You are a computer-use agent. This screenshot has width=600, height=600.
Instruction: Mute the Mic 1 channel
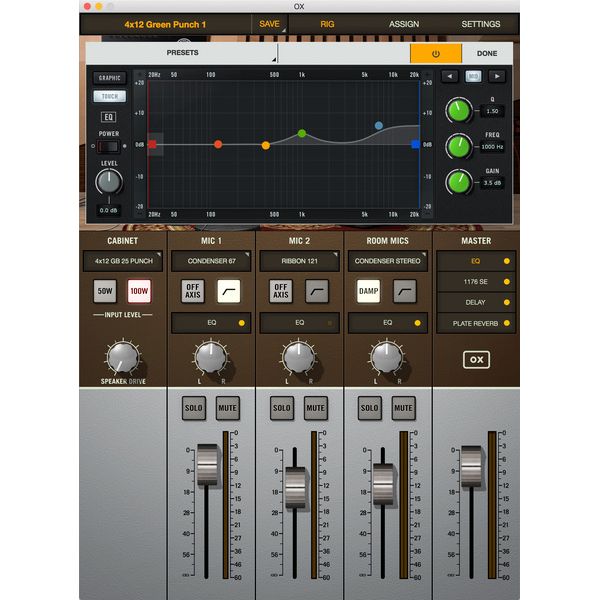[228, 408]
